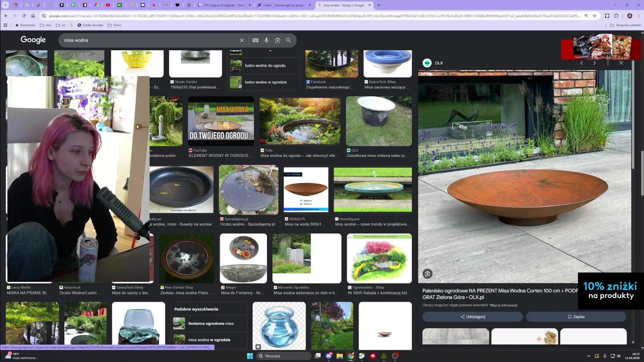
Task: Show the next image in the preview panel
Action: 594,63
